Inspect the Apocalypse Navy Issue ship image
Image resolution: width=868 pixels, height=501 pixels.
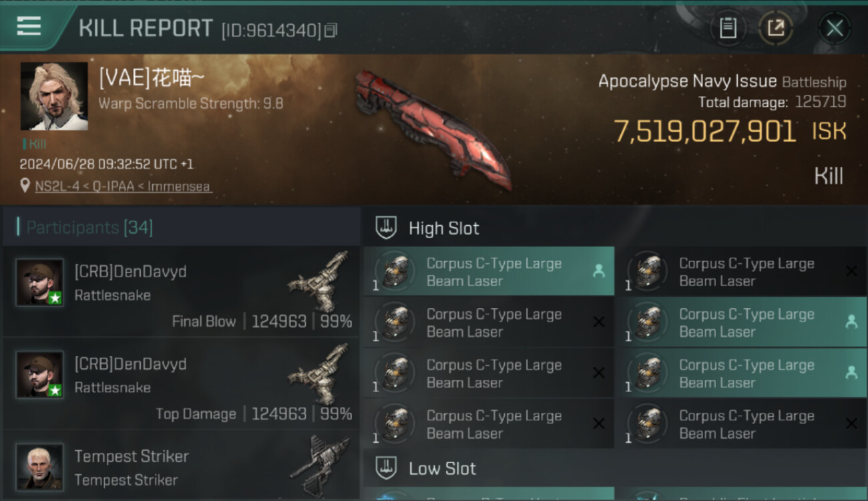433,128
